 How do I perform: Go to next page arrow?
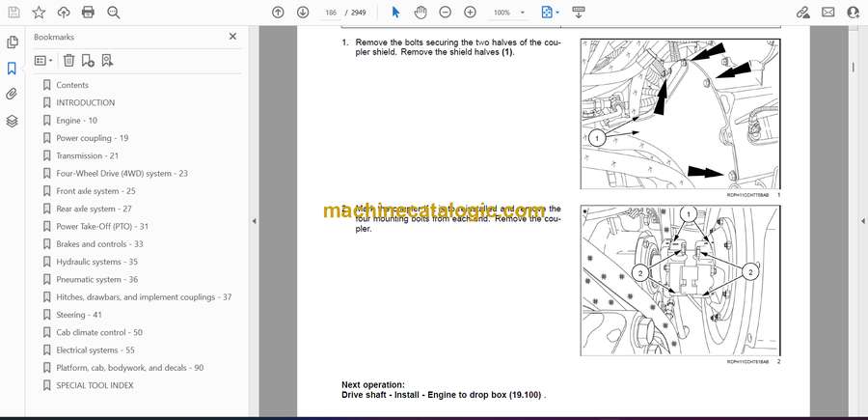tap(303, 13)
